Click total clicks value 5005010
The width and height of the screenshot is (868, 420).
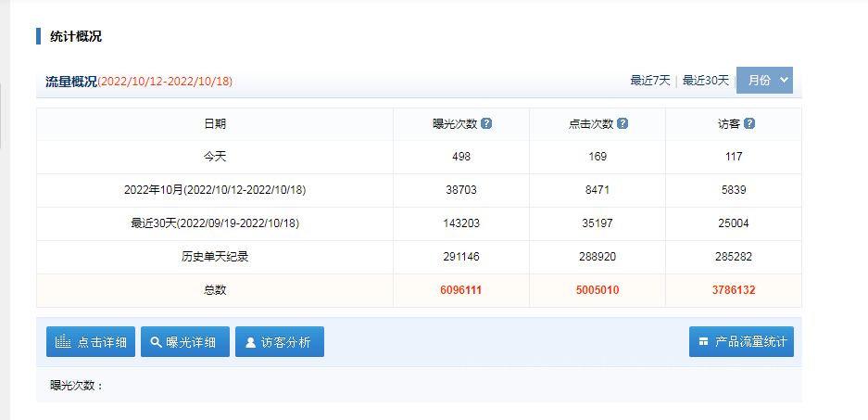(598, 290)
